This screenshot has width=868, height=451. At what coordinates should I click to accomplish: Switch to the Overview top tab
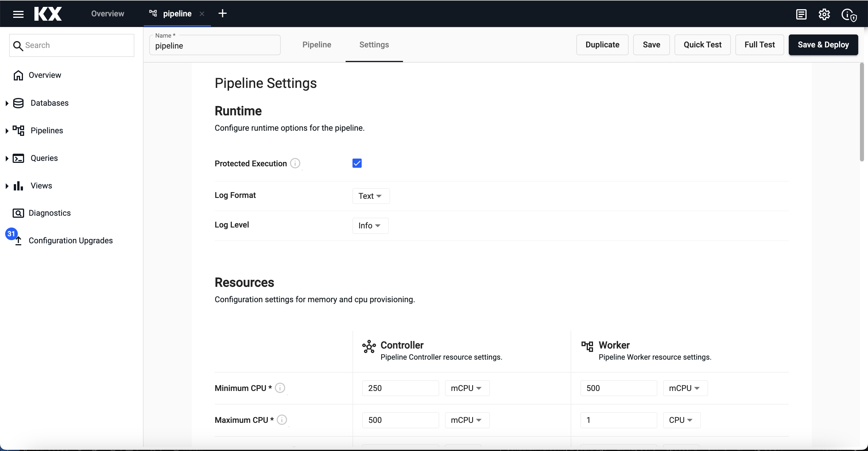[107, 14]
